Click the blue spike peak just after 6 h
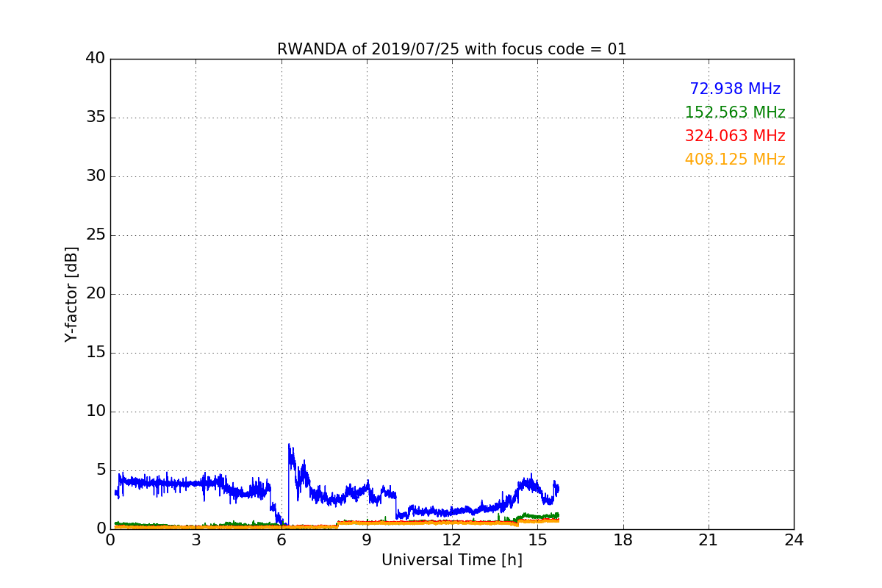 289,445
